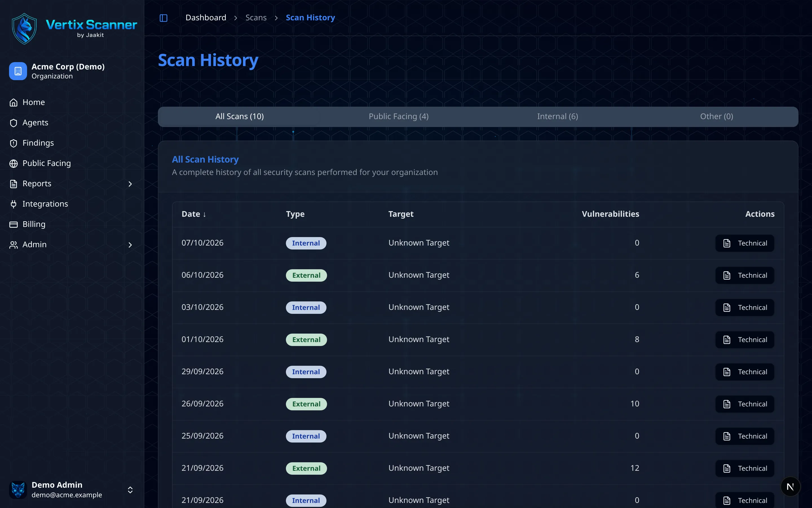Open the Agents shield icon

coord(14,123)
